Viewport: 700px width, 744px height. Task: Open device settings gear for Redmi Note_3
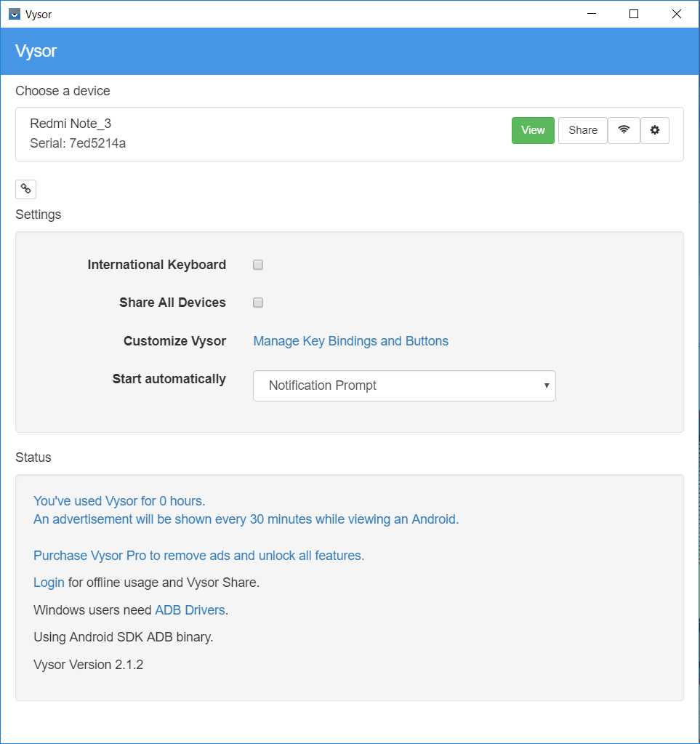(655, 130)
